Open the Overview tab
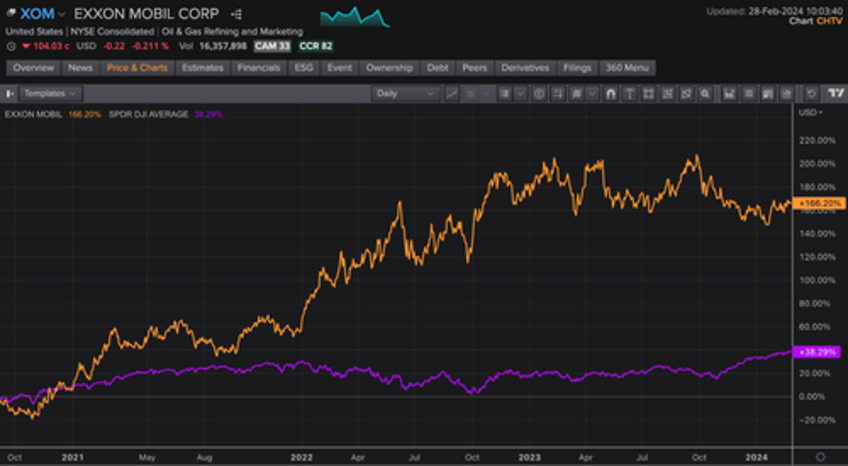This screenshot has width=848, height=466. [x=34, y=68]
